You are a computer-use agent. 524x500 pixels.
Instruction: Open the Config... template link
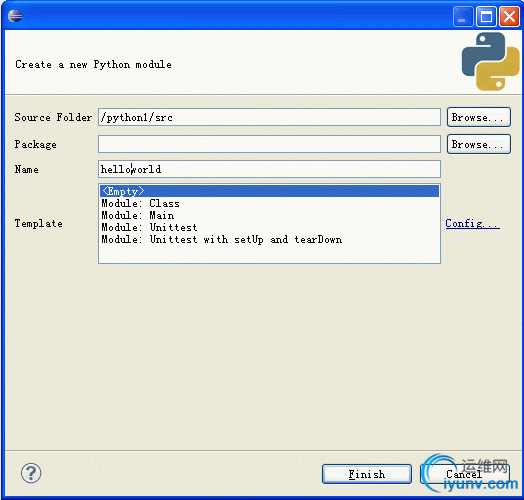point(473,223)
